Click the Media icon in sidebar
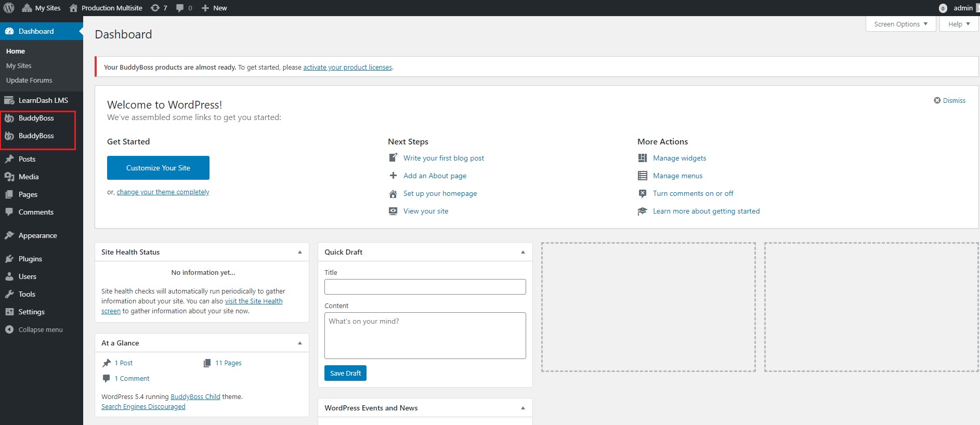980x425 pixels. 9,177
